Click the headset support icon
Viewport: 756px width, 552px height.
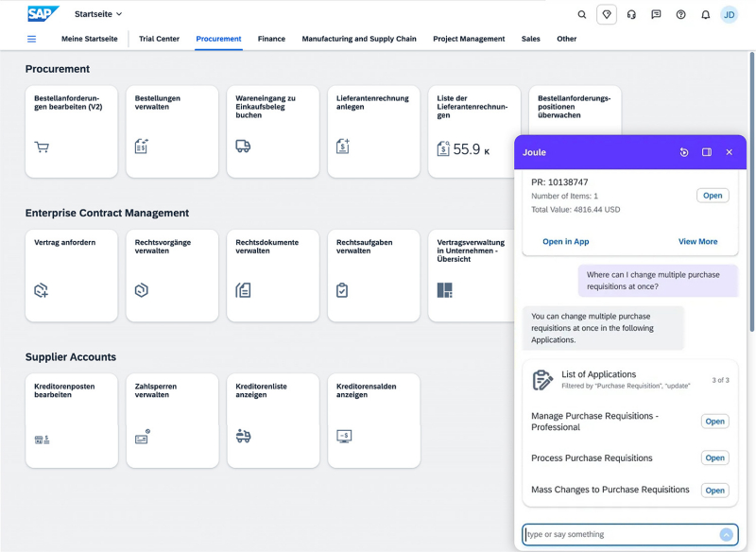click(x=631, y=14)
